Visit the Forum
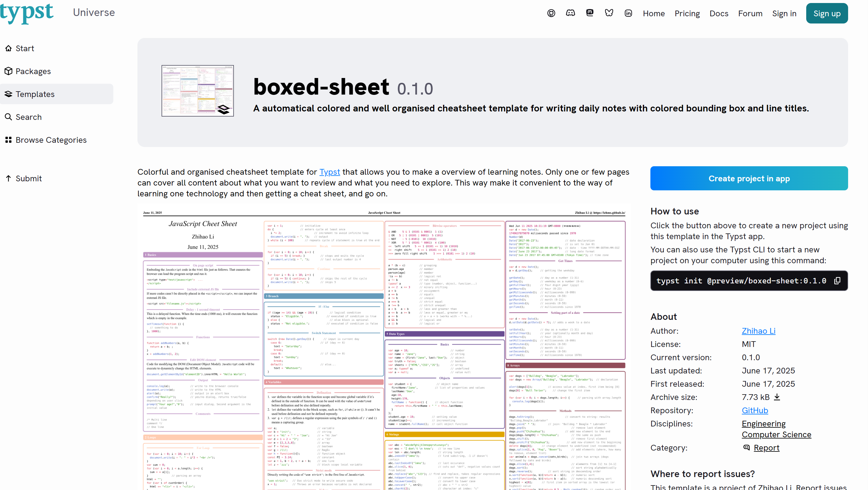Image resolution: width=868 pixels, height=490 pixels. click(750, 14)
